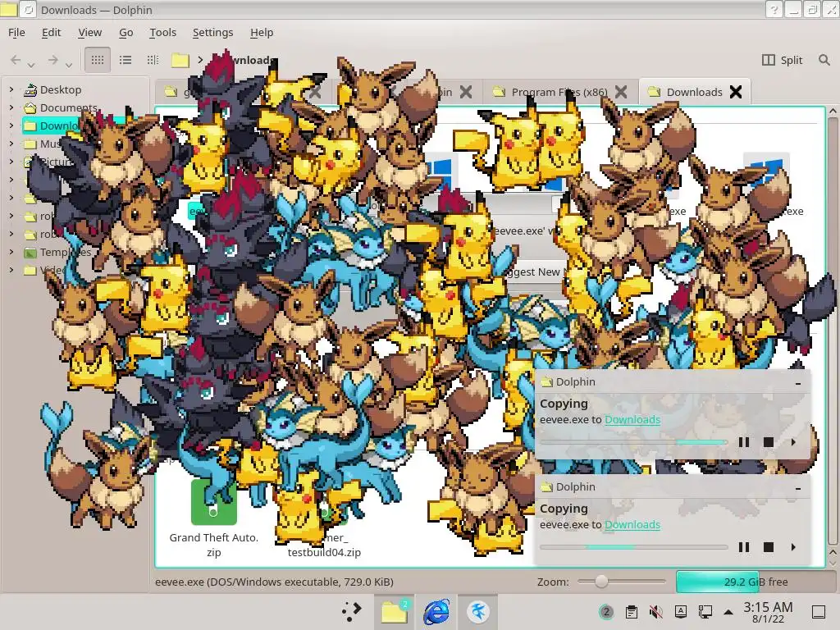The width and height of the screenshot is (840, 630).
Task: Open the search tool with the magnifier icon
Action: click(x=824, y=60)
